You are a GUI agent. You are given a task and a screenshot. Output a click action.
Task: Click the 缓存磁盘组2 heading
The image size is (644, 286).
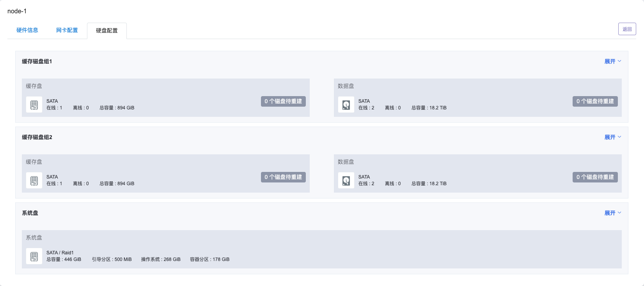coord(37,137)
